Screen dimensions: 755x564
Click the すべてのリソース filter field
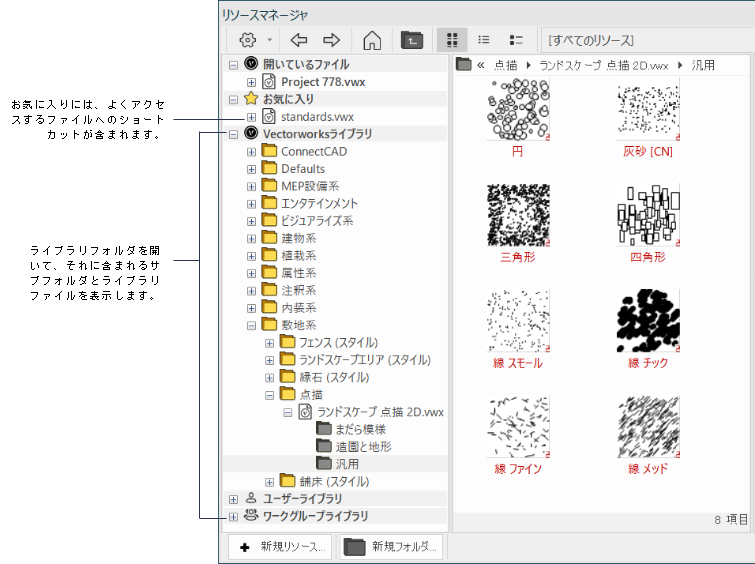[645, 40]
